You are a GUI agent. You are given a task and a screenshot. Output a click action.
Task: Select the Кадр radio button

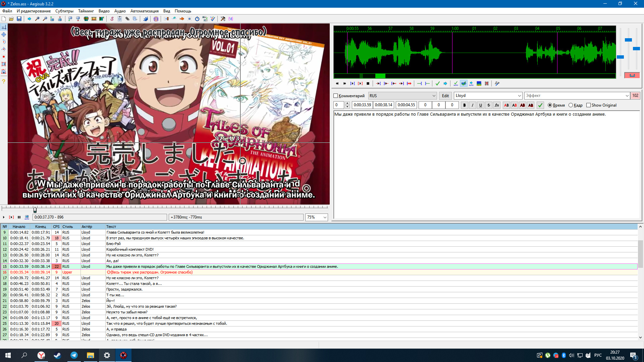[x=571, y=105]
